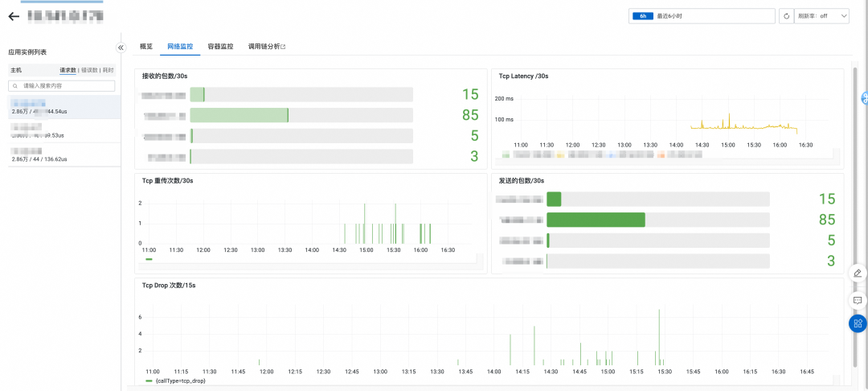Click the 应用实例列表 heading
868x391 pixels.
(27, 52)
